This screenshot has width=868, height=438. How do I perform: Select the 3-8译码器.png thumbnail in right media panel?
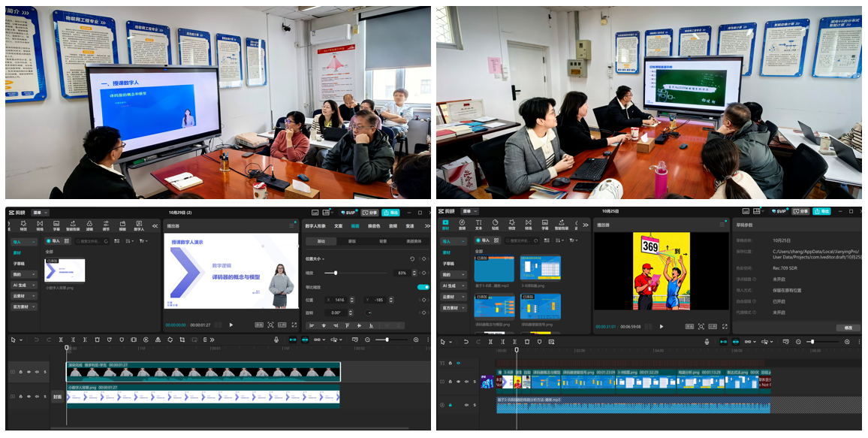click(541, 268)
